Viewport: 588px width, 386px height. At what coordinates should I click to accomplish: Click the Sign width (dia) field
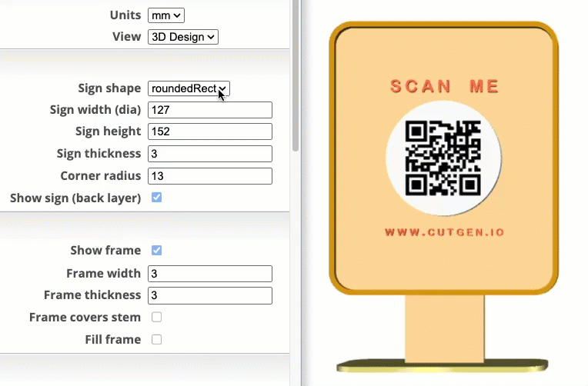[x=210, y=110]
